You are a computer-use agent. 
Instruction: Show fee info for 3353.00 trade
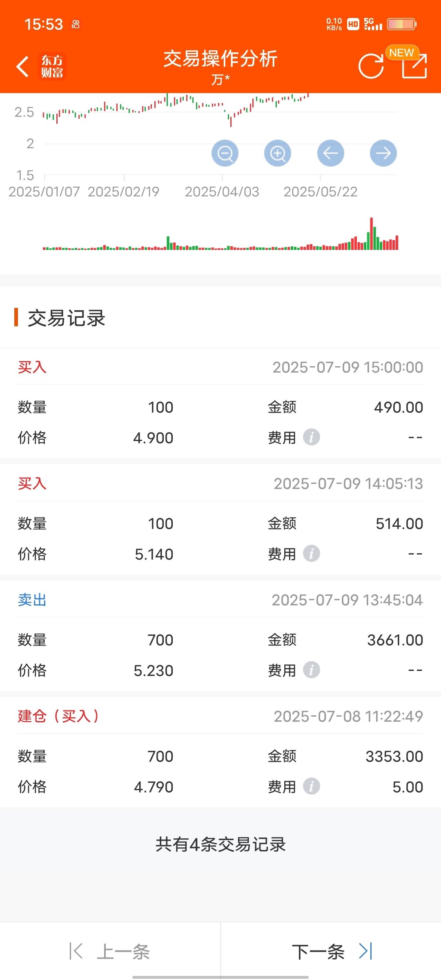coord(312,786)
